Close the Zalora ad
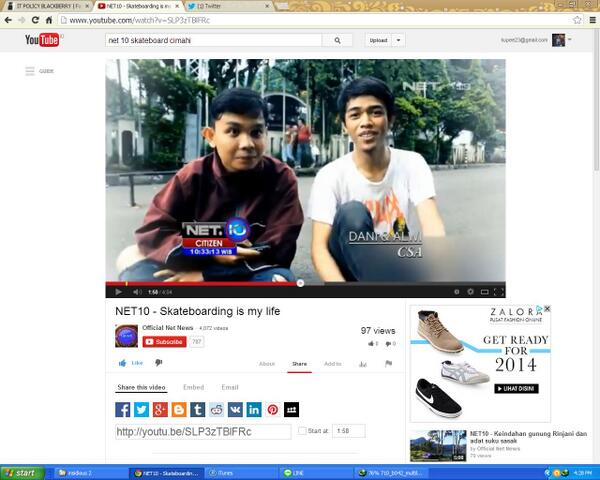 [547, 308]
